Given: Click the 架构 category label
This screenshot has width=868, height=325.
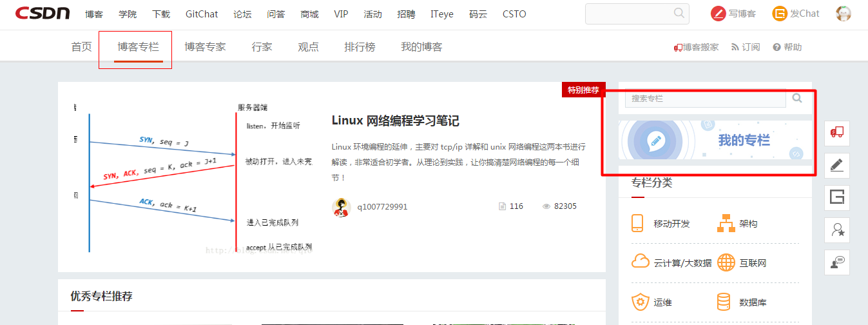Looking at the screenshot, I should pos(748,224).
